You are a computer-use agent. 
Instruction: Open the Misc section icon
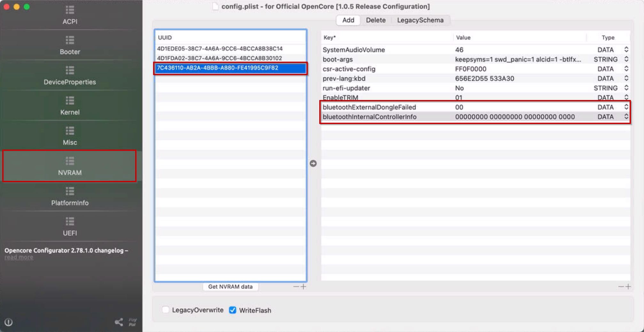(x=70, y=131)
